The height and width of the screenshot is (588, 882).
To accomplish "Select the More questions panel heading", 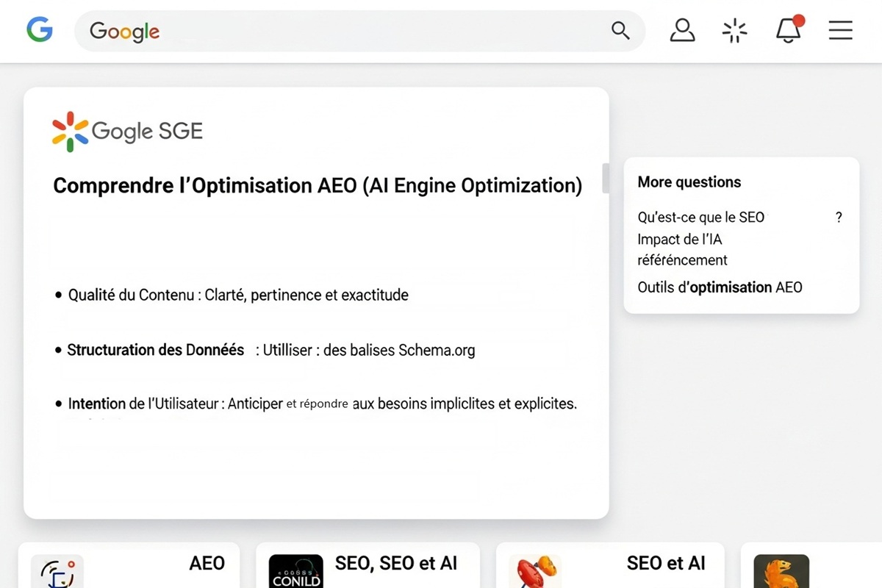I will coord(689,182).
